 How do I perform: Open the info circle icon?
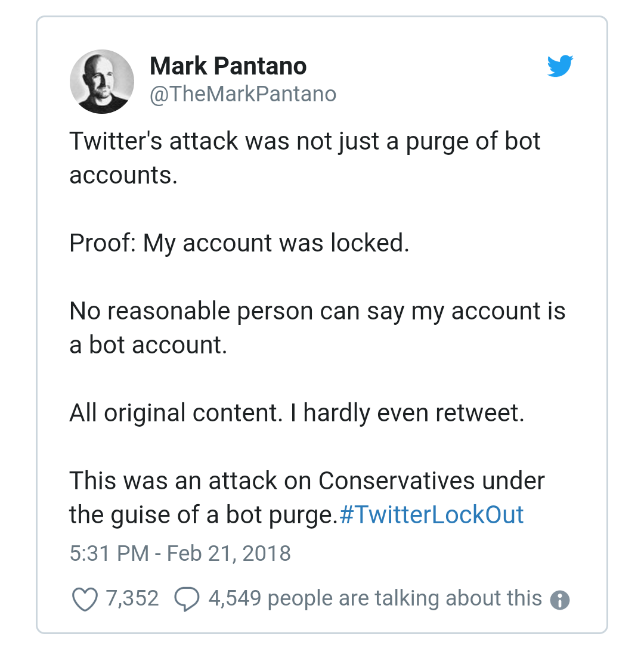(x=560, y=600)
